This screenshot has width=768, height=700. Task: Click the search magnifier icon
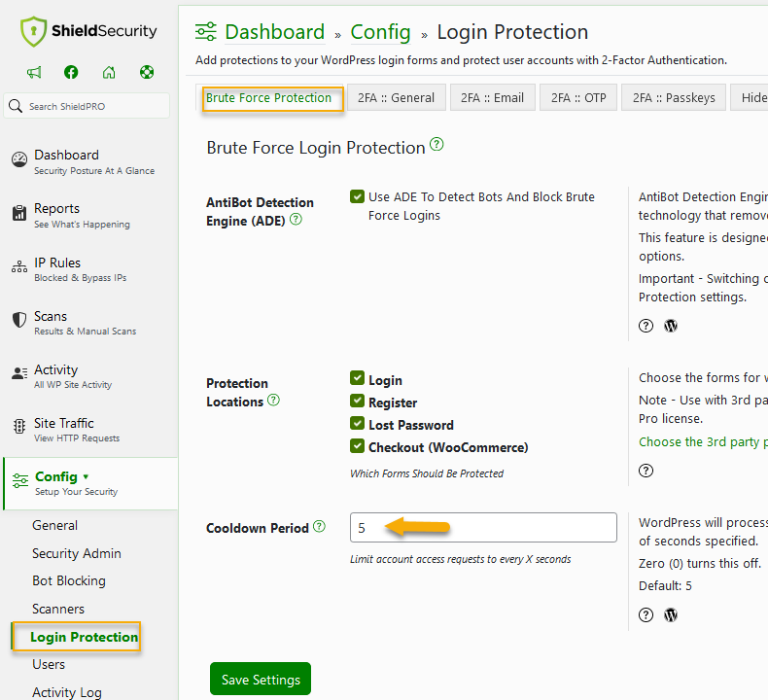pos(16,106)
